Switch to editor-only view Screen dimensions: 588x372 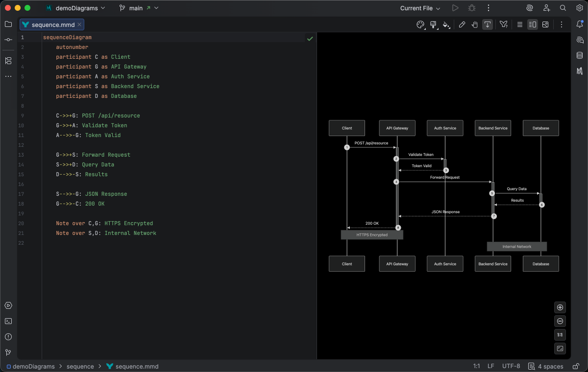pyautogui.click(x=520, y=24)
